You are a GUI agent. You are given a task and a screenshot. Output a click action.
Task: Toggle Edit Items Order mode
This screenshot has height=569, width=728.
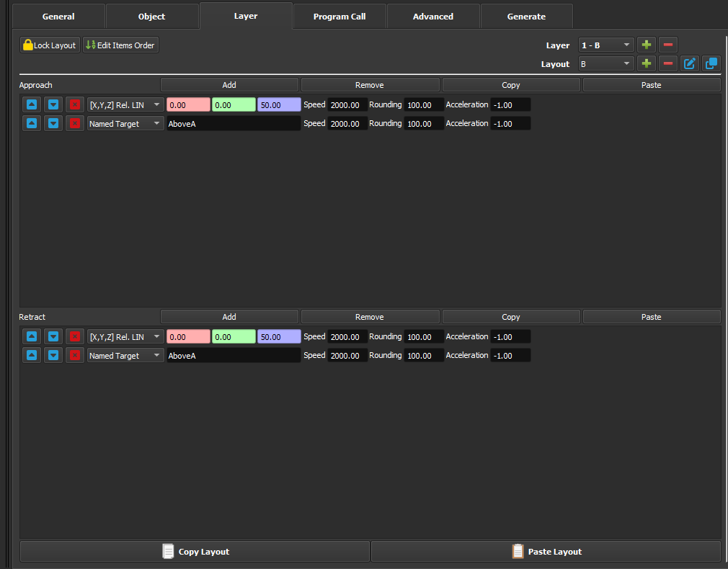click(120, 45)
